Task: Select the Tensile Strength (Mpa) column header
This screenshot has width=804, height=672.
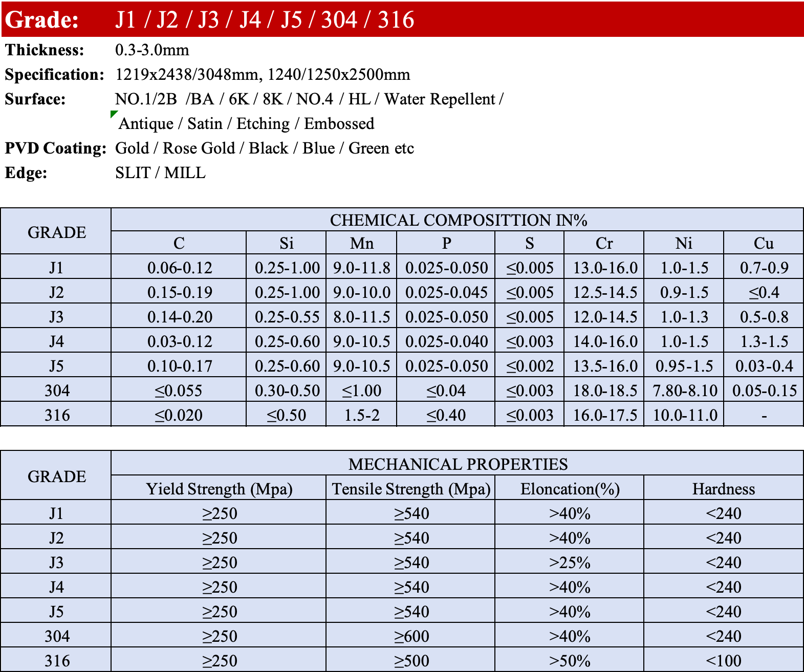Action: tap(411, 489)
